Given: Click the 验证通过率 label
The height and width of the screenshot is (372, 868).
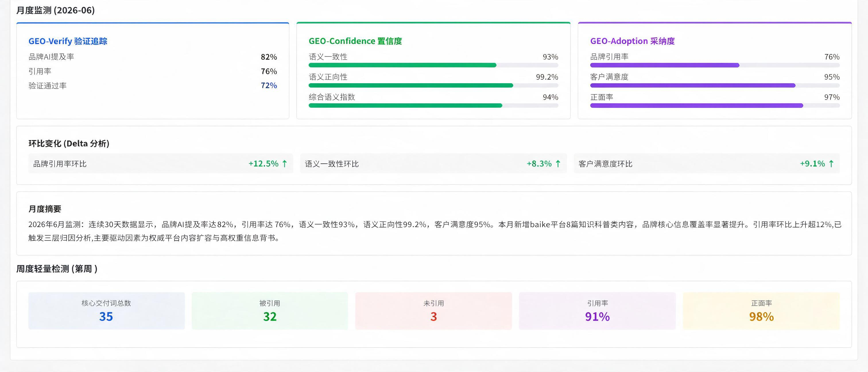Looking at the screenshot, I should pyautogui.click(x=48, y=86).
